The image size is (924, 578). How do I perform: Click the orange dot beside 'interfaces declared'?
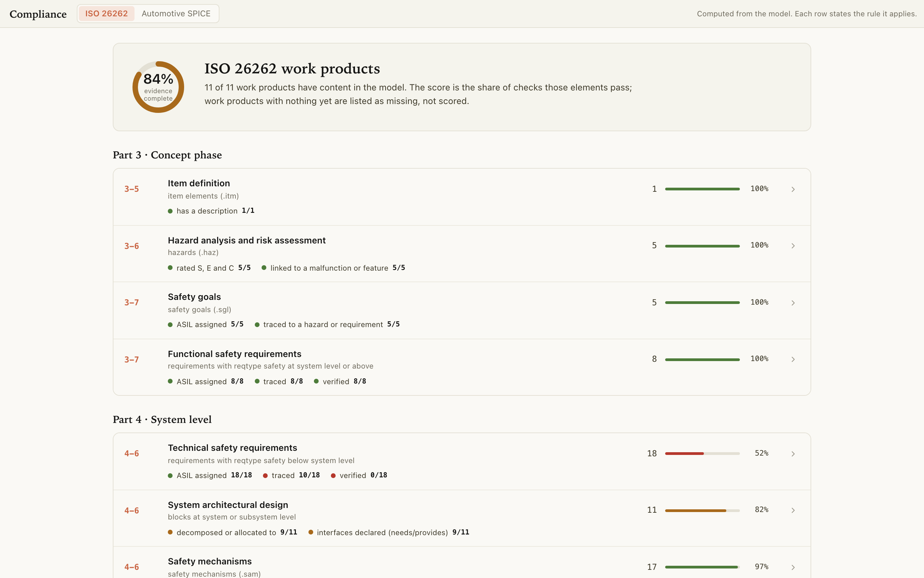click(311, 532)
